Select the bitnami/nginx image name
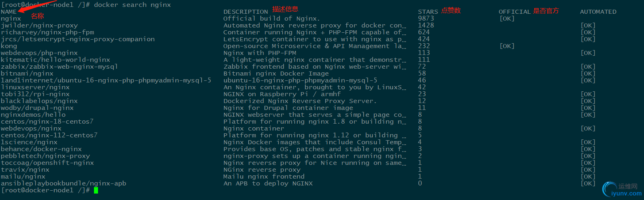 pyautogui.click(x=27, y=74)
